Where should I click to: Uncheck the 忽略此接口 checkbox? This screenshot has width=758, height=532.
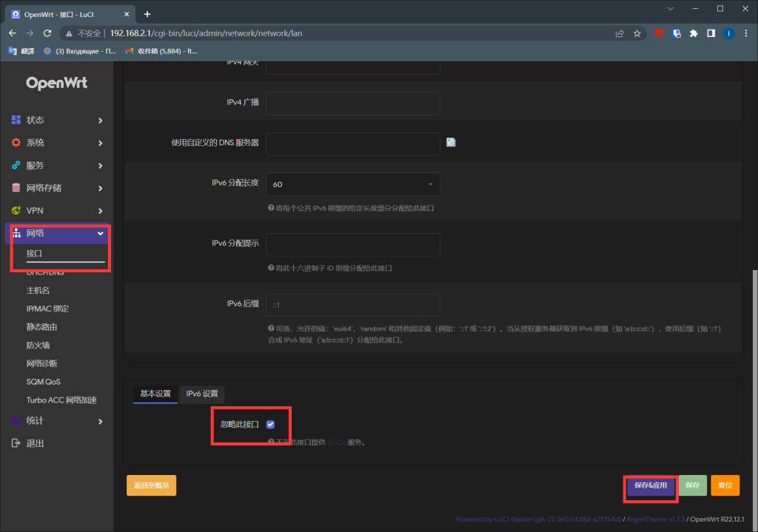270,424
